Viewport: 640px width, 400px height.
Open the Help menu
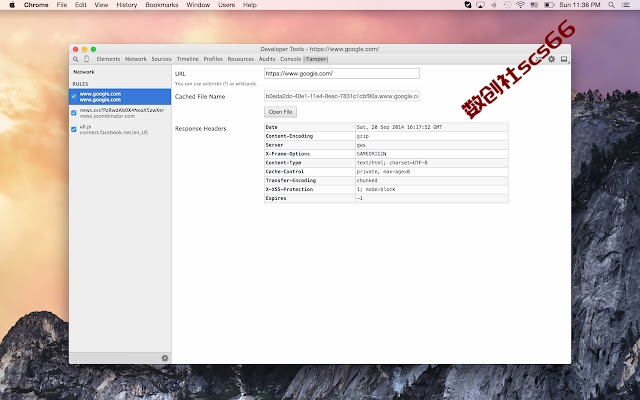tap(250, 5)
